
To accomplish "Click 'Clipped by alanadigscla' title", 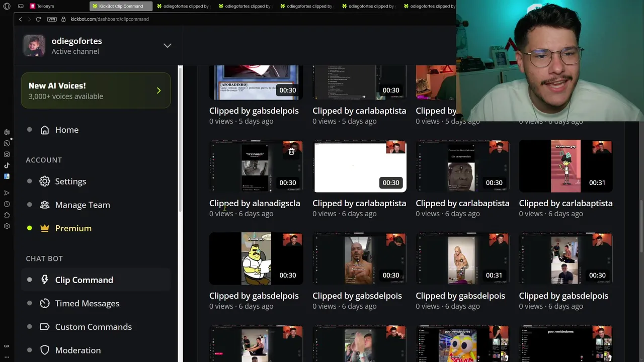I will click(x=255, y=203).
